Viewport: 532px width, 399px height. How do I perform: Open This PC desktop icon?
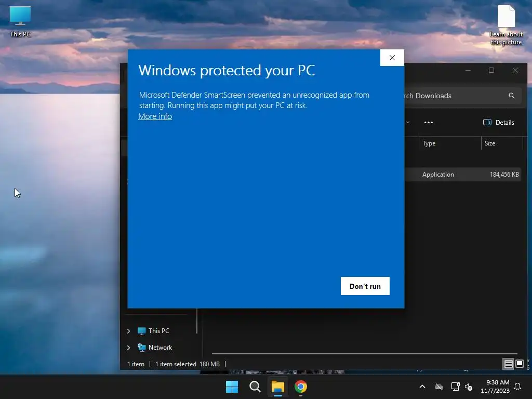(20, 21)
